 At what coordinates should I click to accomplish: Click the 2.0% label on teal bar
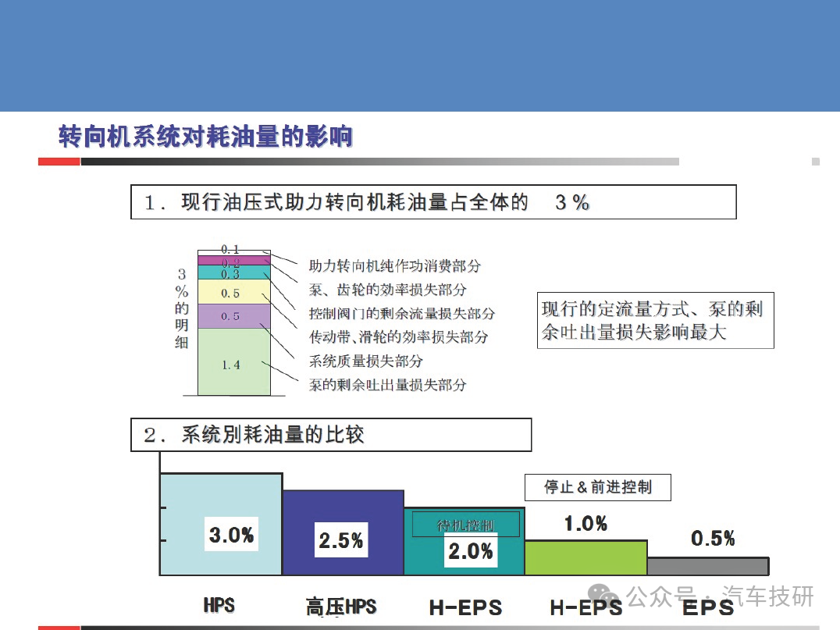470,551
